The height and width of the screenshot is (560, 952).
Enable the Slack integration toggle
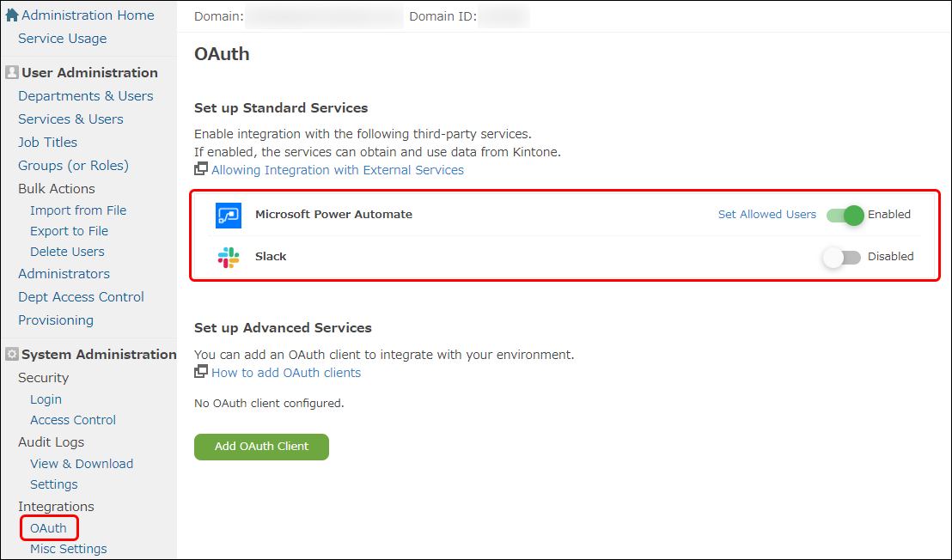tap(840, 256)
